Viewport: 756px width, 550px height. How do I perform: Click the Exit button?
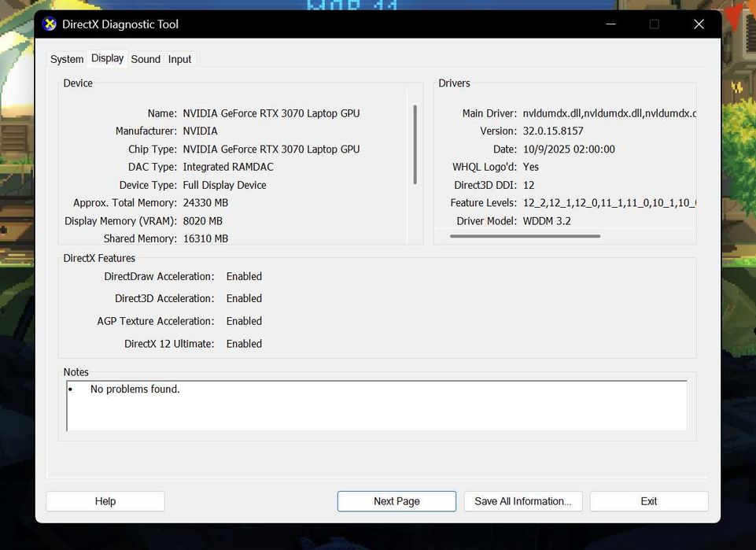point(649,501)
